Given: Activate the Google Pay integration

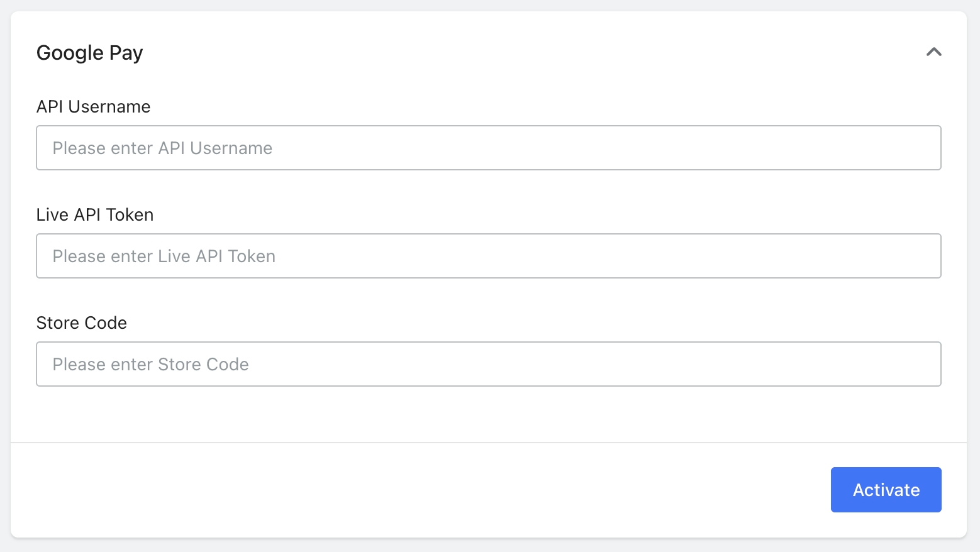Looking at the screenshot, I should pos(886,490).
